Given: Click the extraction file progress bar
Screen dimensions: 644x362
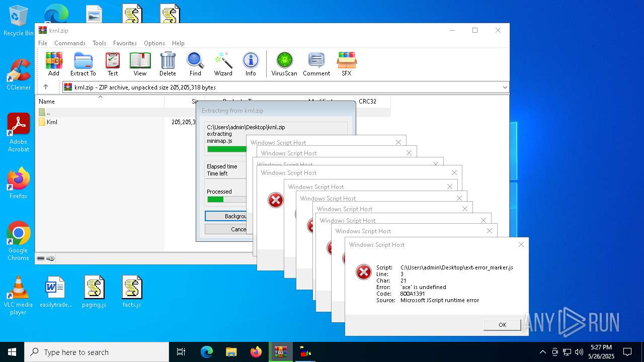Looking at the screenshot, I should point(227,149).
